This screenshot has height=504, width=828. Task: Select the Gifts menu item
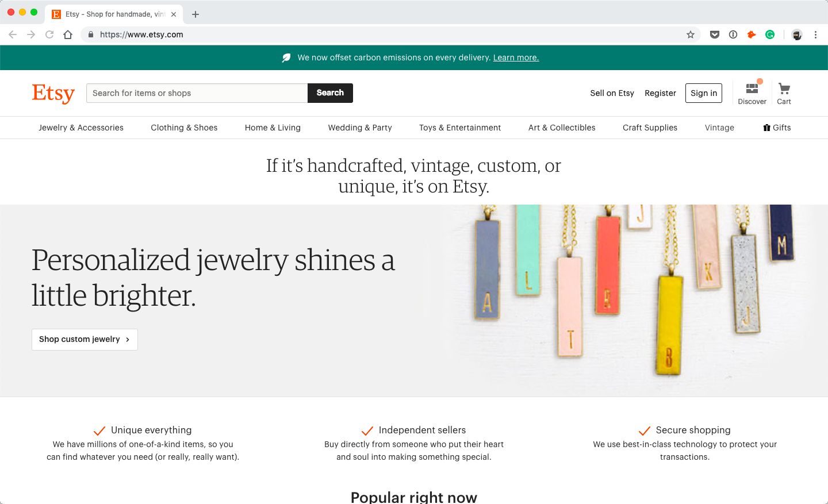click(777, 128)
